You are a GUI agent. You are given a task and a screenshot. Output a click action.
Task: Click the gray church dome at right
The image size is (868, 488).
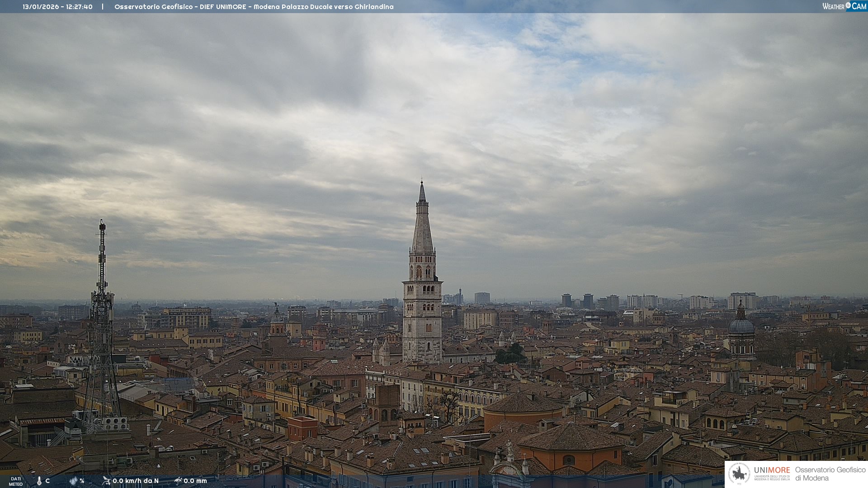point(741,326)
